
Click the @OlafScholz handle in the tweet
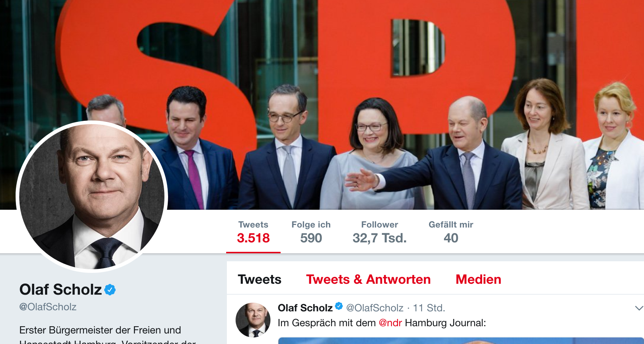[375, 308]
